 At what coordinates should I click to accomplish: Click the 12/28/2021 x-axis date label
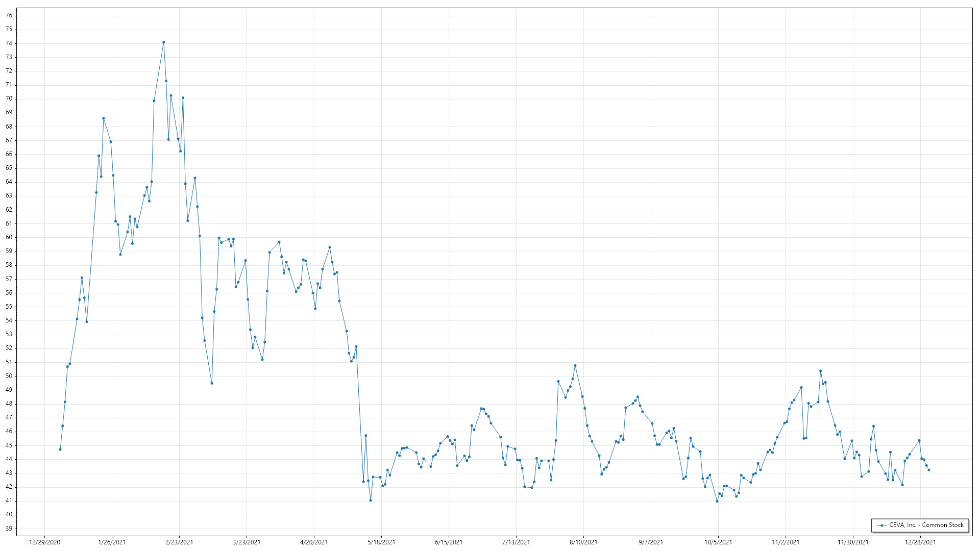point(920,542)
